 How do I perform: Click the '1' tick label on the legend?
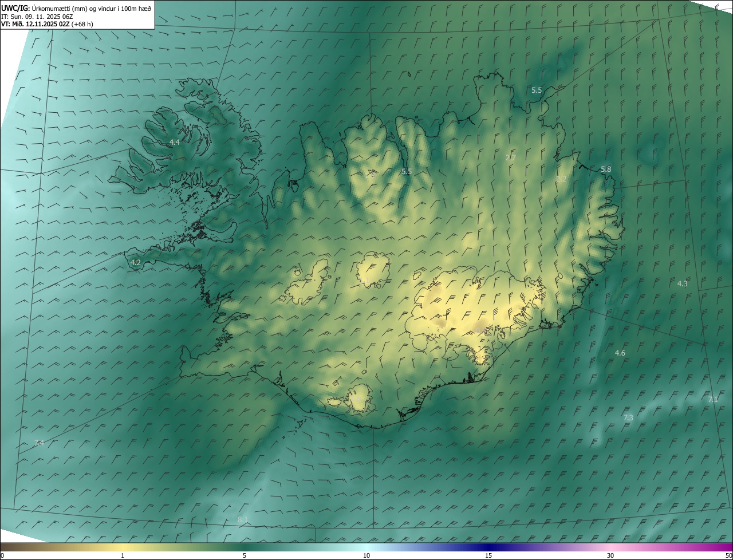tap(123, 556)
